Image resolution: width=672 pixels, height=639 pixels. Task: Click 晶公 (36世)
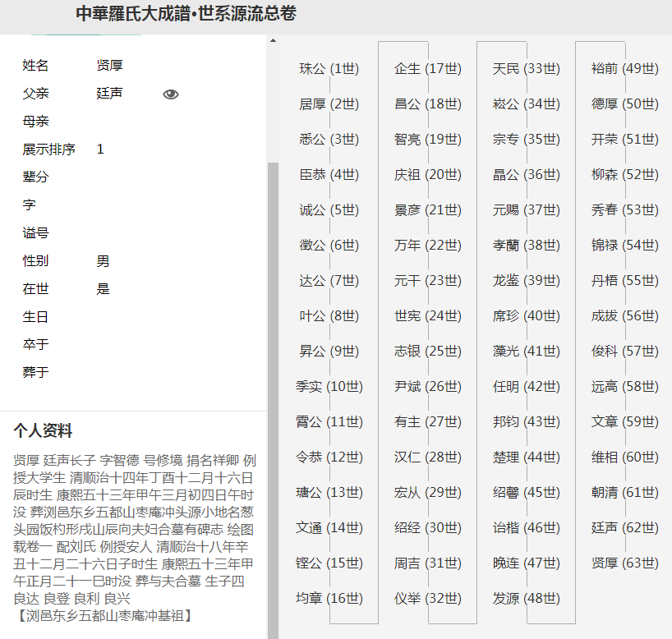527,175
